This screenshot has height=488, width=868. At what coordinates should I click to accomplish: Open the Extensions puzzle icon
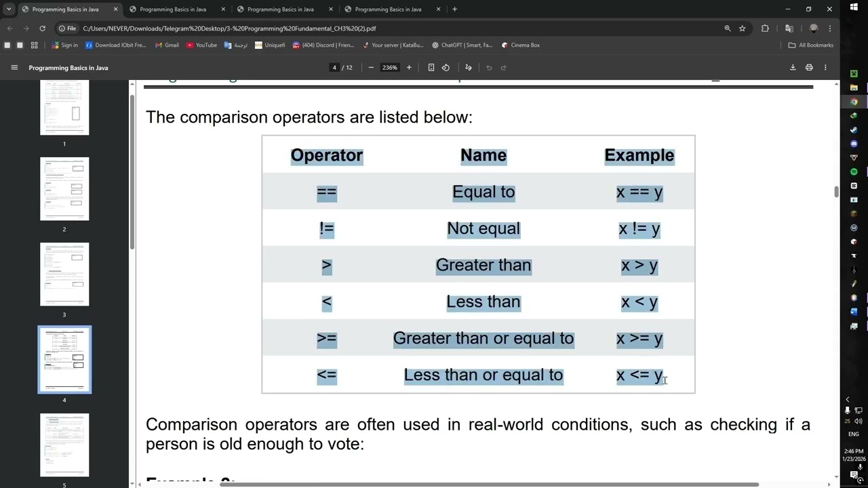(x=765, y=28)
